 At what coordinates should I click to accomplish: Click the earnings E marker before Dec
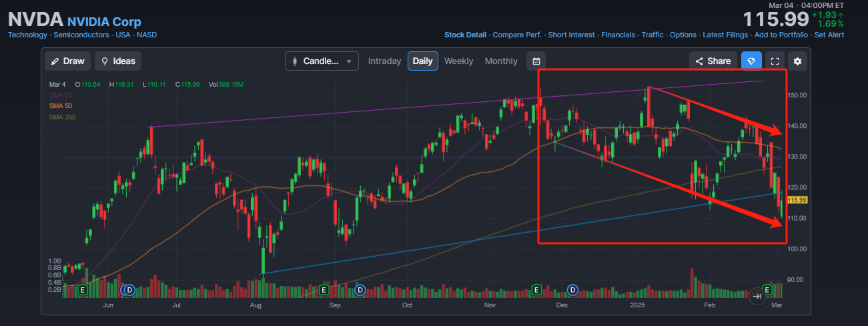[536, 290]
